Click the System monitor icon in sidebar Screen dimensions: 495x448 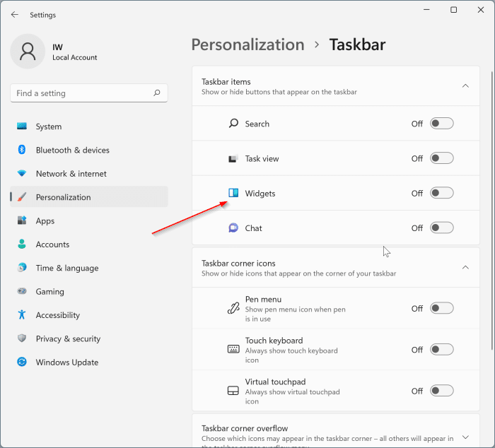coord(22,126)
